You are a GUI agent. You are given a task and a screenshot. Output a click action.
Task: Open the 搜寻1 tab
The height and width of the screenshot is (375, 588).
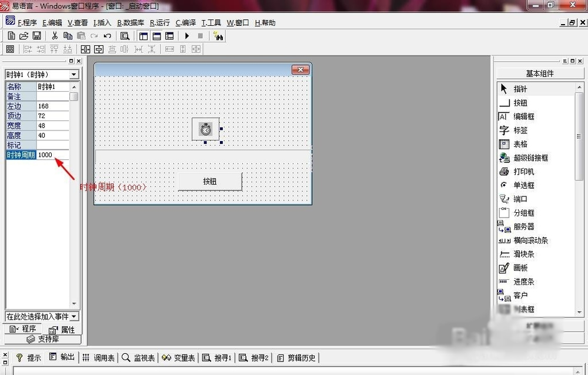pyautogui.click(x=217, y=358)
